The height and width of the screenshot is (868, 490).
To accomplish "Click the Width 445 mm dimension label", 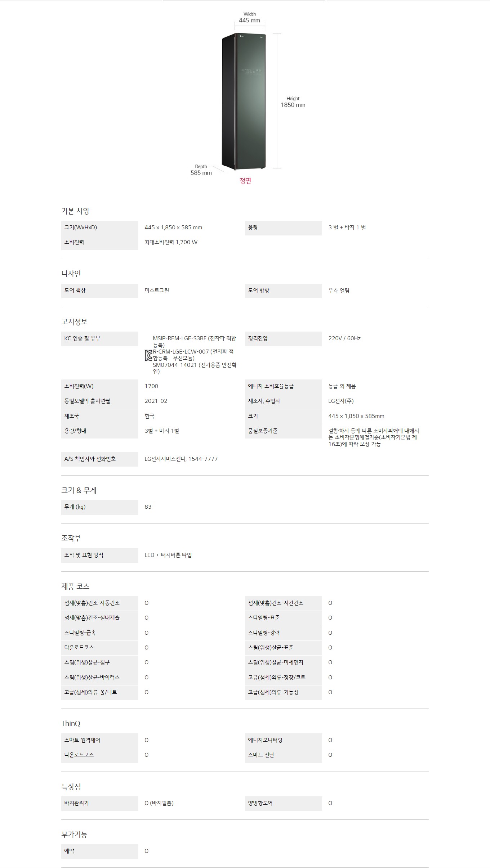I will [x=249, y=18].
